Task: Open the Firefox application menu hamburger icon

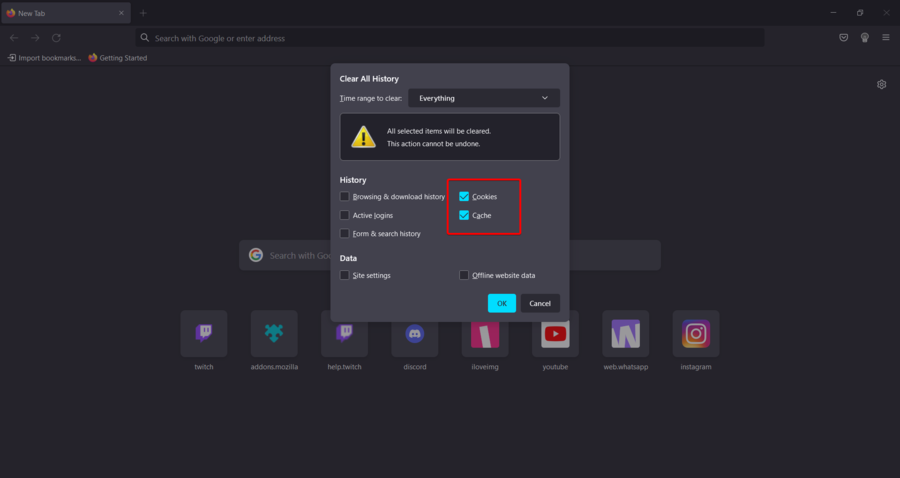Action: 885,38
